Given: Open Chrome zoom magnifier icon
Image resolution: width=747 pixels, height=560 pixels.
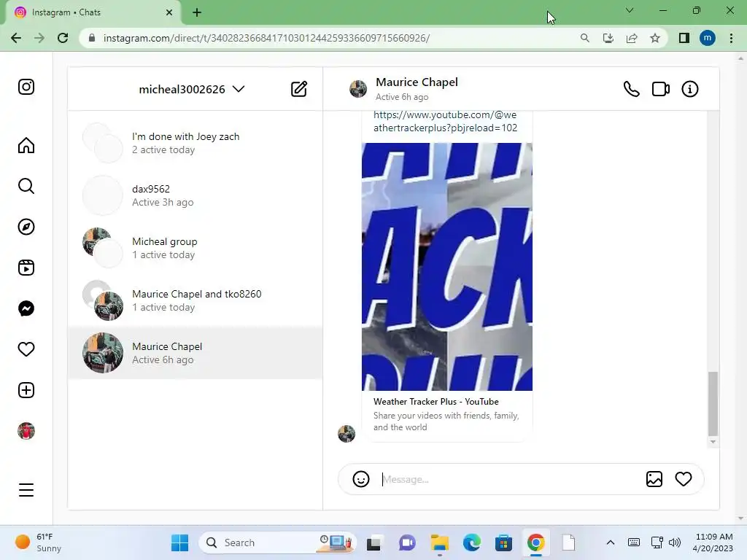Looking at the screenshot, I should coord(584,38).
